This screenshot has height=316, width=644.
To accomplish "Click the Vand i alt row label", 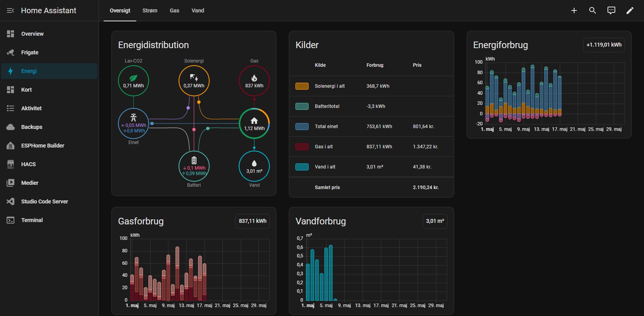I will click(x=325, y=167).
